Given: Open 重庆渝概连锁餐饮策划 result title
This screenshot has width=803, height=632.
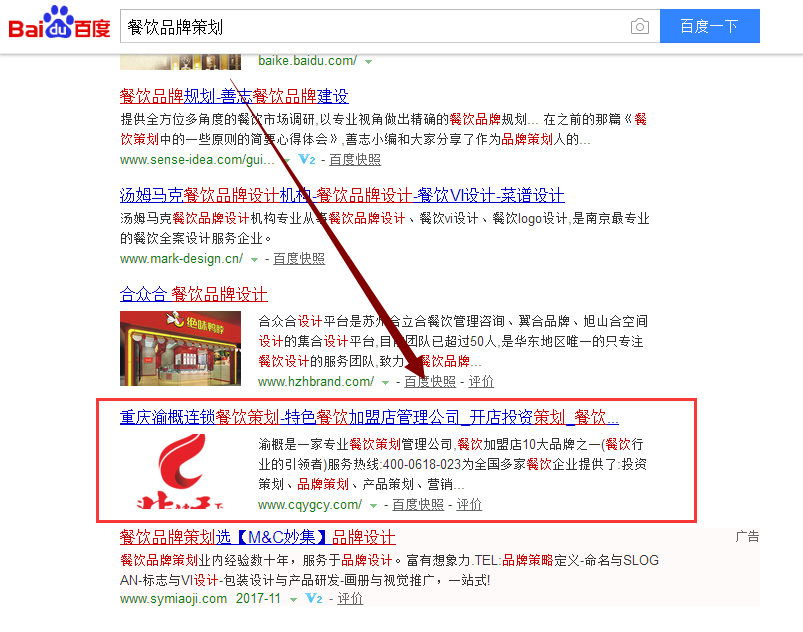Looking at the screenshot, I should pos(369,417).
